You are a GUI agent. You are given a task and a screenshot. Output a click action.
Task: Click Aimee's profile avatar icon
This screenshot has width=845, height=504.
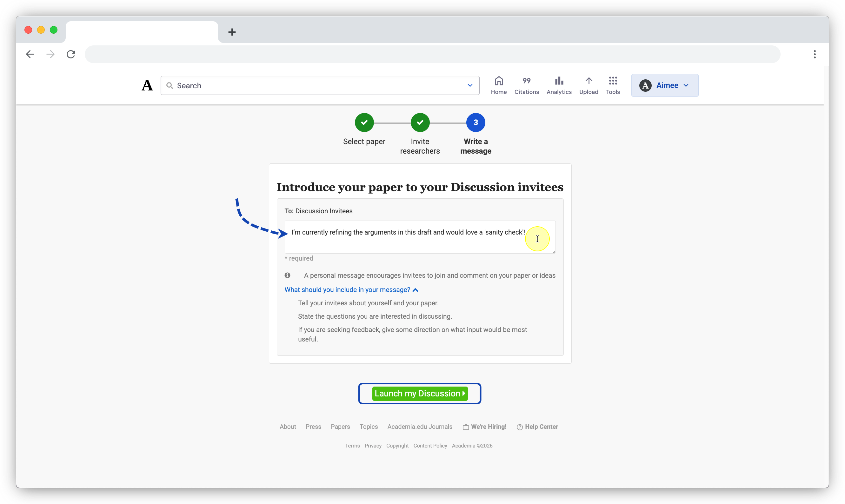645,85
